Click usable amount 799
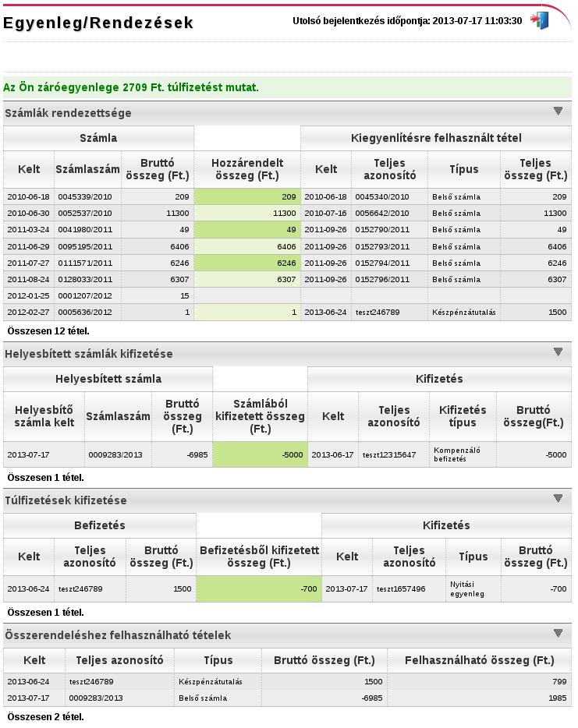Image resolution: width=578 pixels, height=728 pixels. pyautogui.click(x=559, y=681)
